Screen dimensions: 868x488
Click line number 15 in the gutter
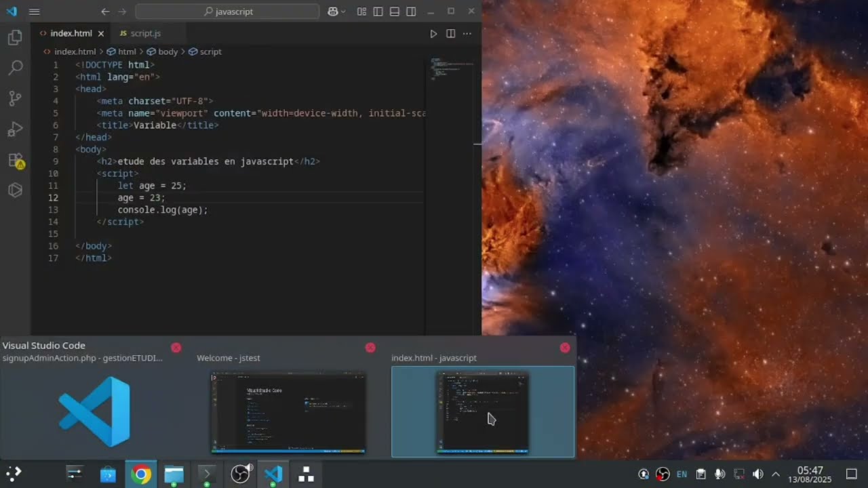[x=53, y=234]
